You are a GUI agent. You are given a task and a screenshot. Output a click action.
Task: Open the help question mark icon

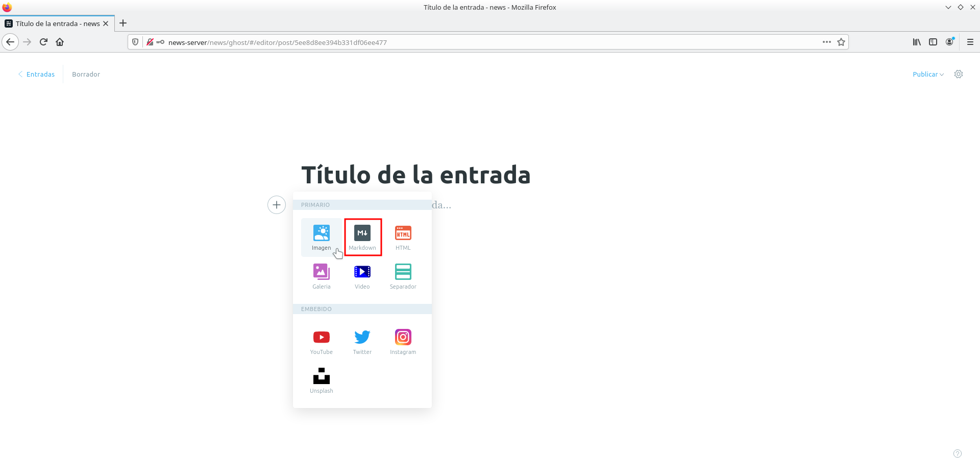pos(958,454)
